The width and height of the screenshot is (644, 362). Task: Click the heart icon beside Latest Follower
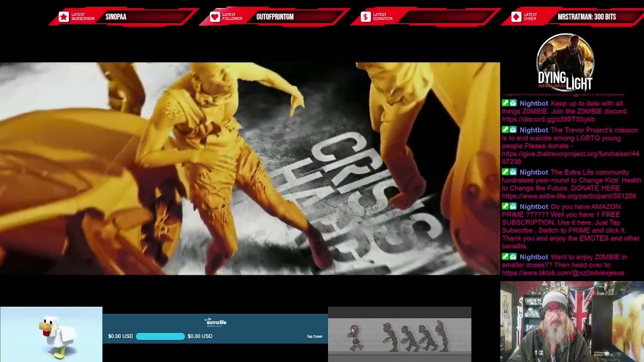click(215, 17)
